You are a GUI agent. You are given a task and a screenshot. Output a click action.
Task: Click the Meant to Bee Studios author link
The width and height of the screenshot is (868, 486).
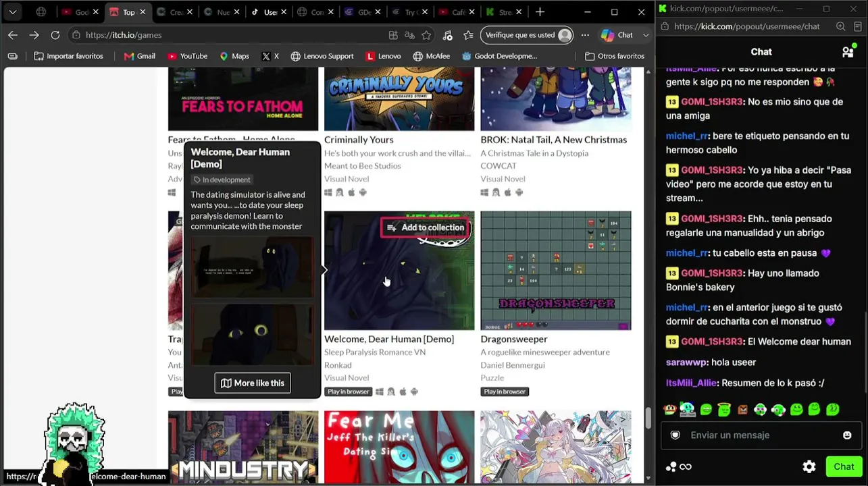[x=363, y=166]
